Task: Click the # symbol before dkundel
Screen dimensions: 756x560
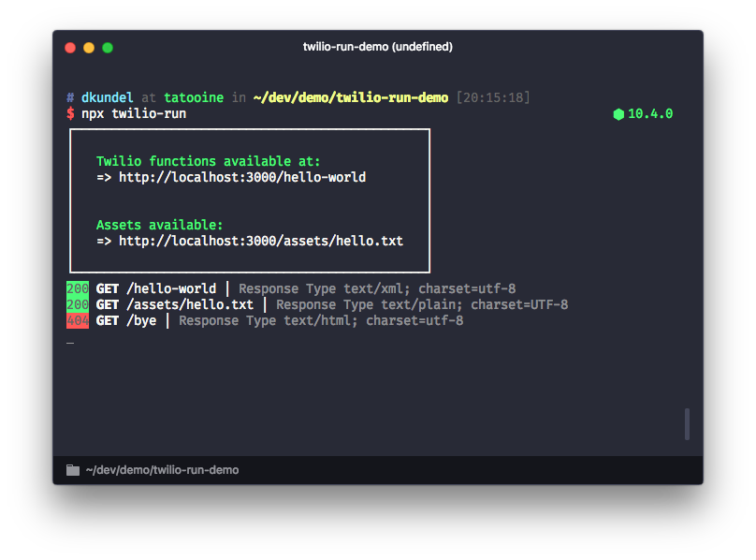Action: click(70, 97)
